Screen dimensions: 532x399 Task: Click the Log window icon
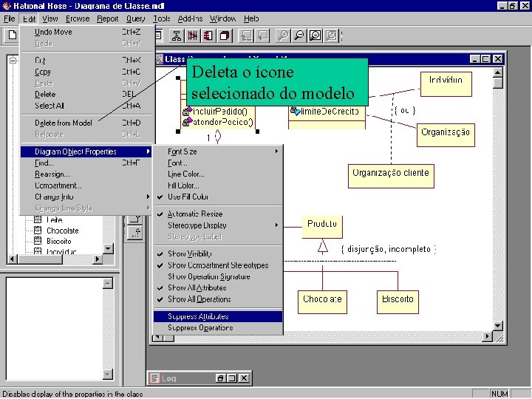point(154,378)
